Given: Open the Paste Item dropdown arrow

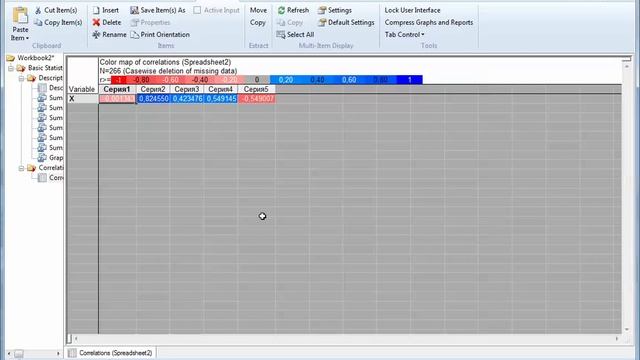Looking at the screenshot, I should (x=27, y=38).
